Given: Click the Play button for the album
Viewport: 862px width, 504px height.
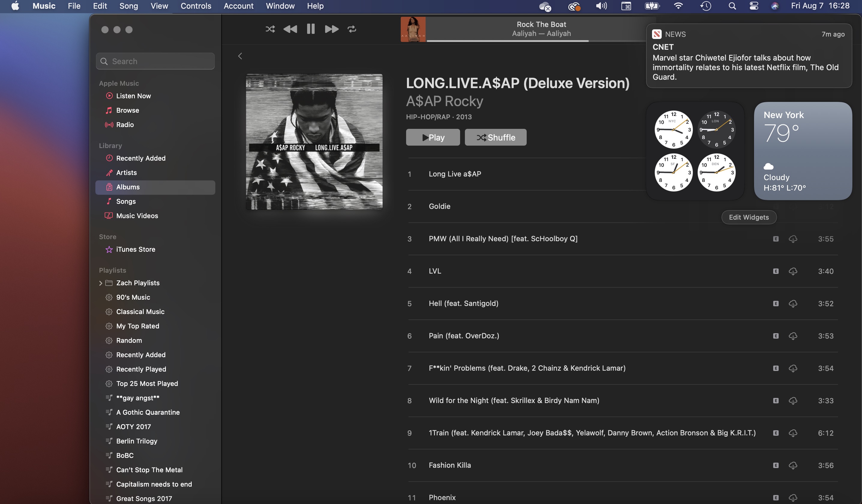Looking at the screenshot, I should pyautogui.click(x=433, y=137).
